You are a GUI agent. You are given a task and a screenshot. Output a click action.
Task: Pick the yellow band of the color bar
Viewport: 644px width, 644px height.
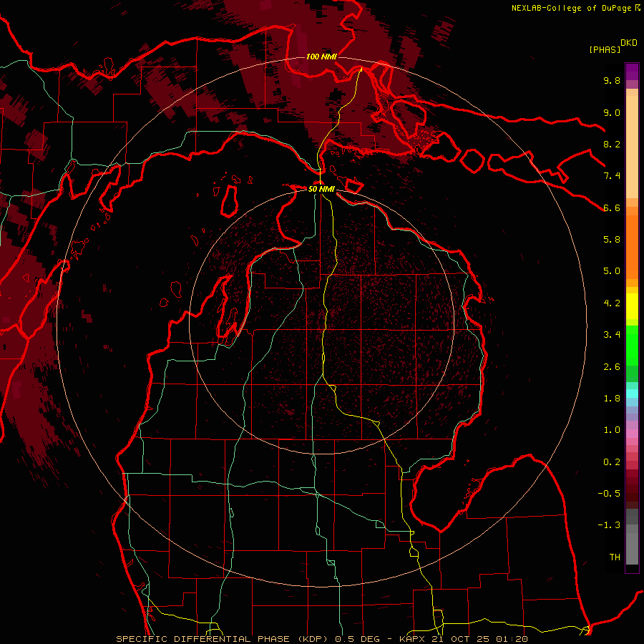pyautogui.click(x=632, y=306)
